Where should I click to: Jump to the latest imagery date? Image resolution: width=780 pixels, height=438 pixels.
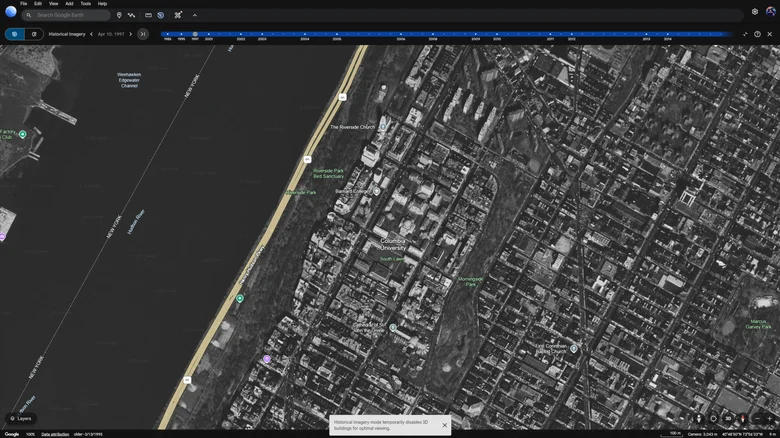[143, 34]
